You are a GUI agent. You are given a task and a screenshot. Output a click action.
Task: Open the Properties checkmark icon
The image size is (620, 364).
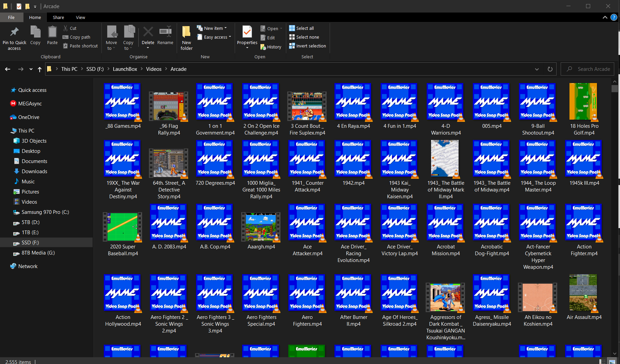(x=247, y=32)
